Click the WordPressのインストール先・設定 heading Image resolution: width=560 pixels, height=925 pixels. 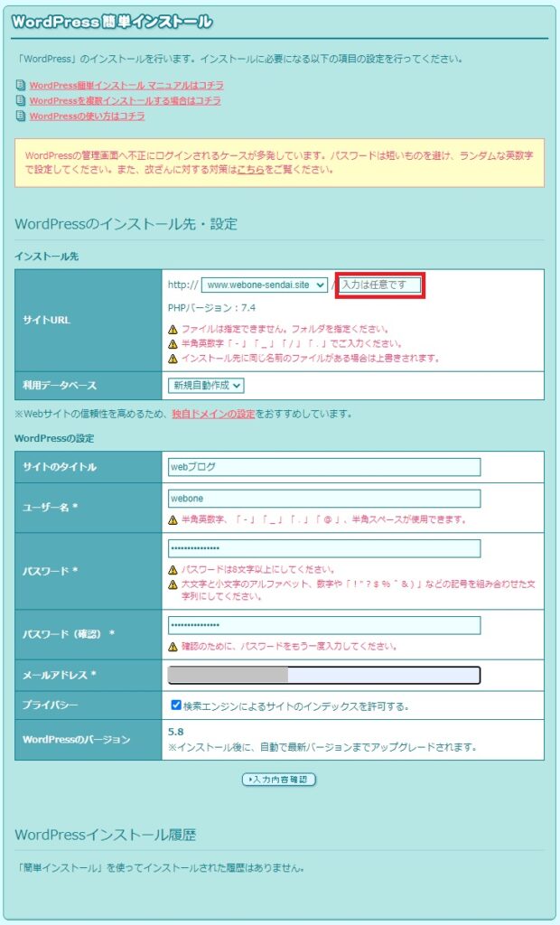click(x=126, y=224)
